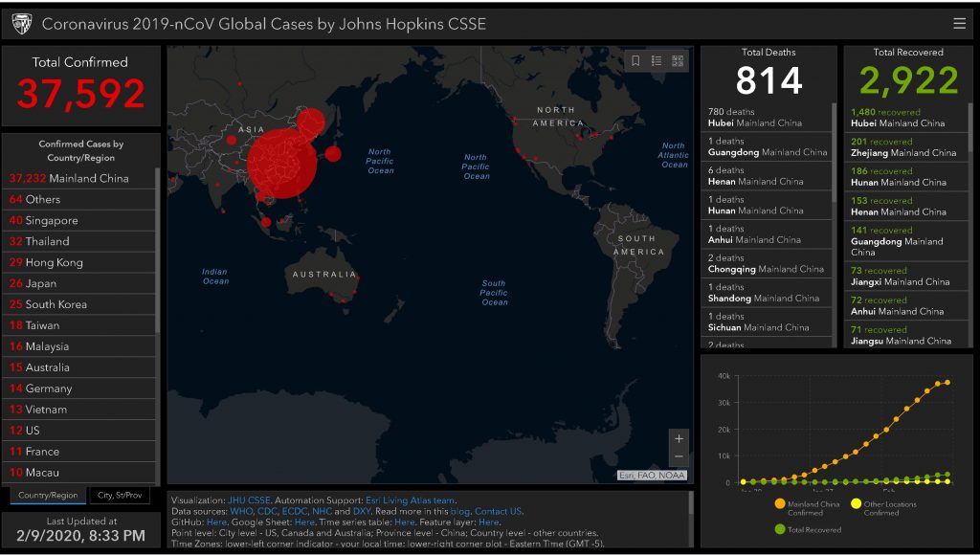This screenshot has height=555, width=980.
Task: Open the GitHub Here link
Action: coord(216,522)
